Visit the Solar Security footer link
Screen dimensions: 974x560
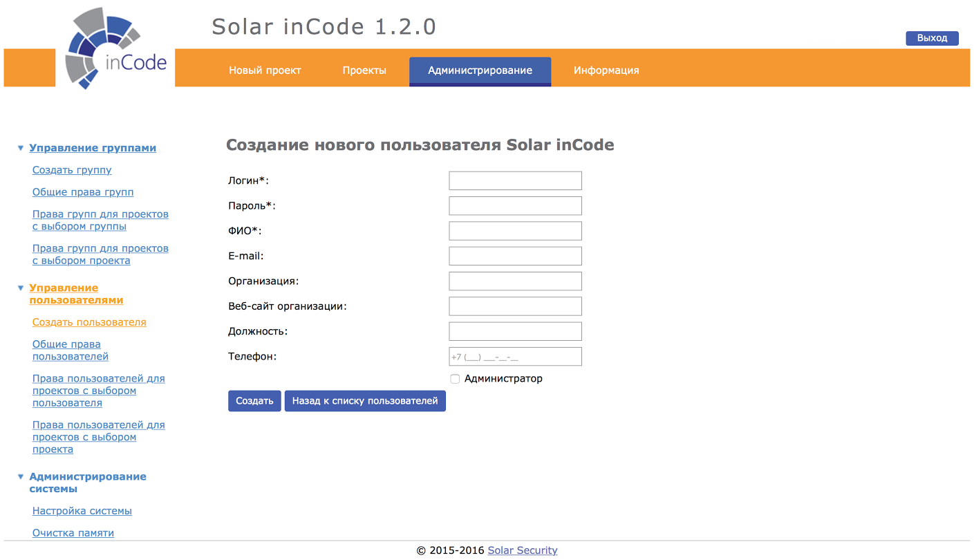(523, 550)
